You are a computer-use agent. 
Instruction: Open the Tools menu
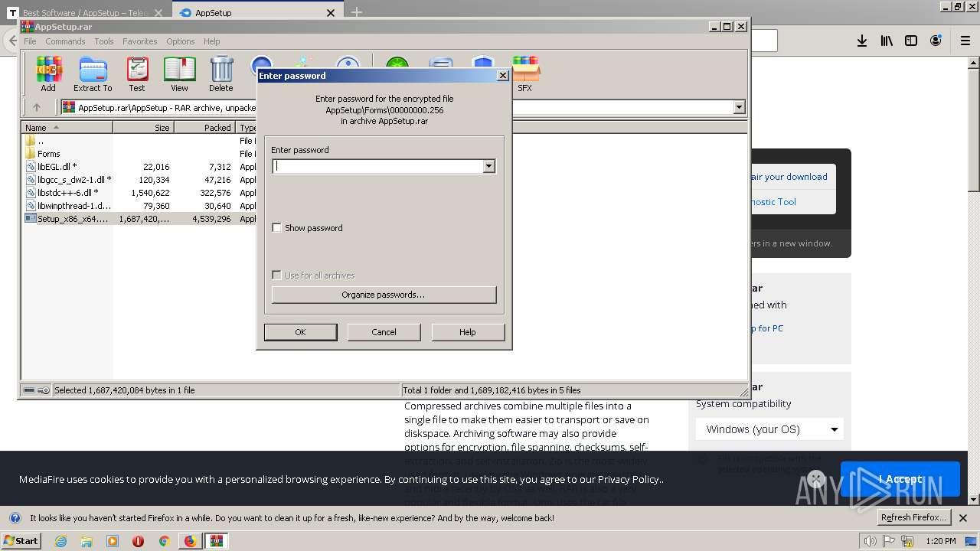pos(104,41)
